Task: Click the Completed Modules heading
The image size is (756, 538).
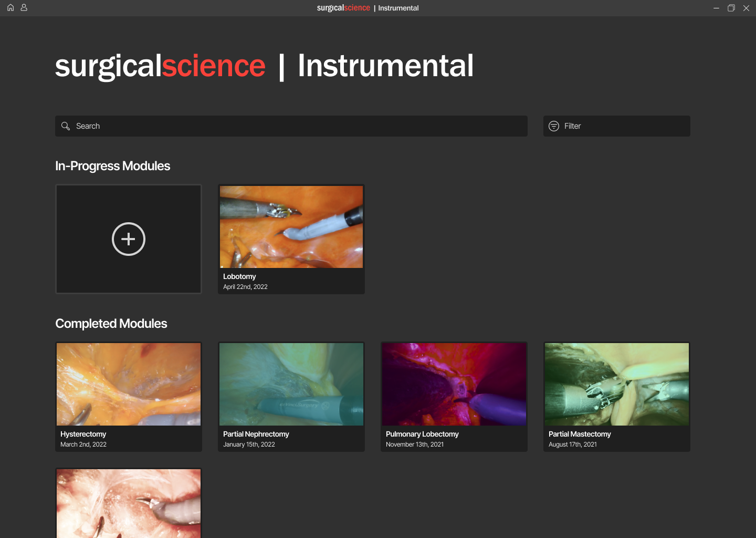Action: [x=111, y=324]
